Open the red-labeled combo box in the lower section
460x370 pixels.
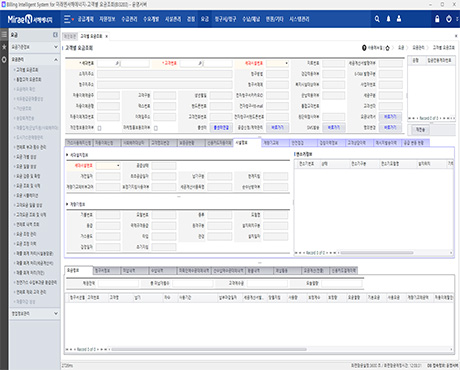pyautogui.click(x=108, y=166)
